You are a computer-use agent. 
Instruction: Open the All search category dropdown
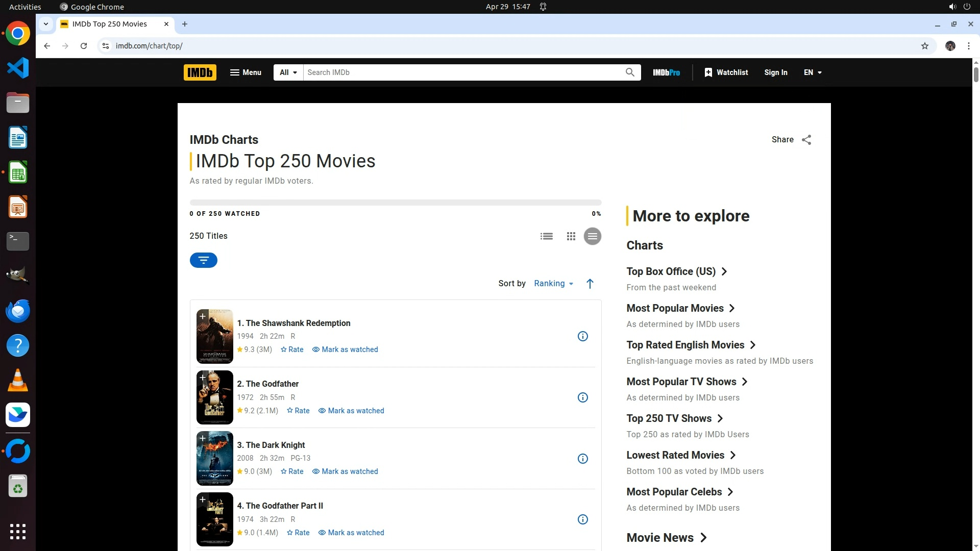point(288,72)
